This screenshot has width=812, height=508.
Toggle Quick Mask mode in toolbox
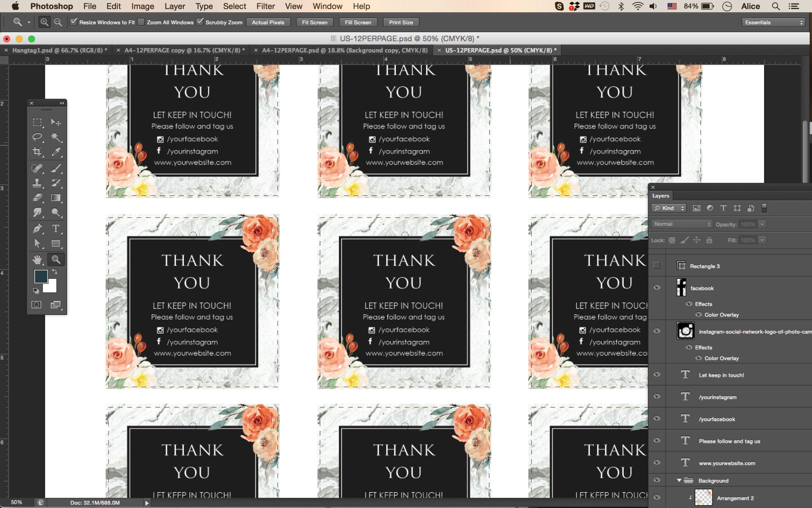tap(36, 305)
